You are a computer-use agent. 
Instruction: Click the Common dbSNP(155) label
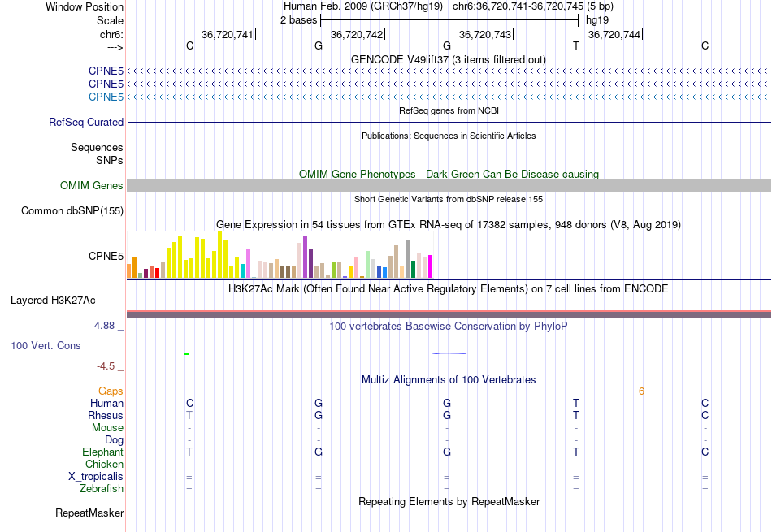[72, 210]
